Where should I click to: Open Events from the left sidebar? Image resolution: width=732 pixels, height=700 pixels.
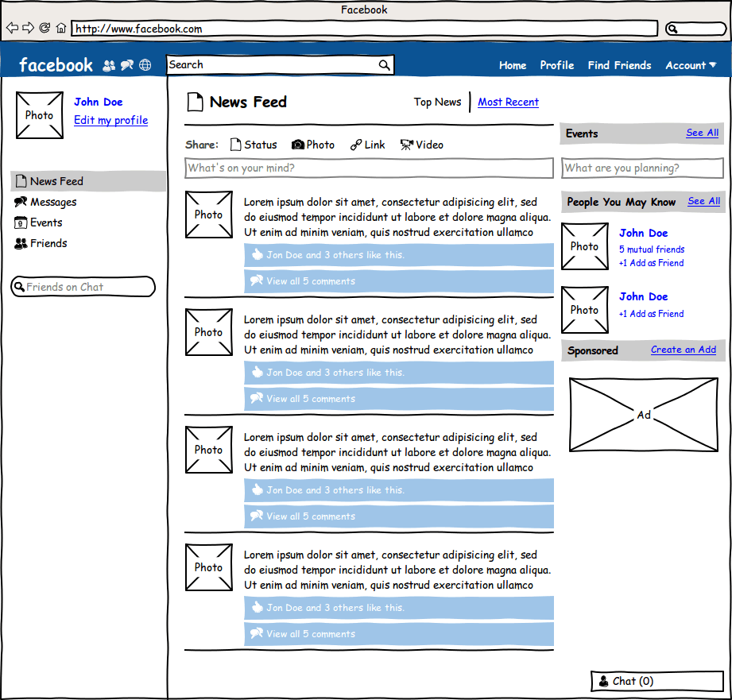(45, 222)
